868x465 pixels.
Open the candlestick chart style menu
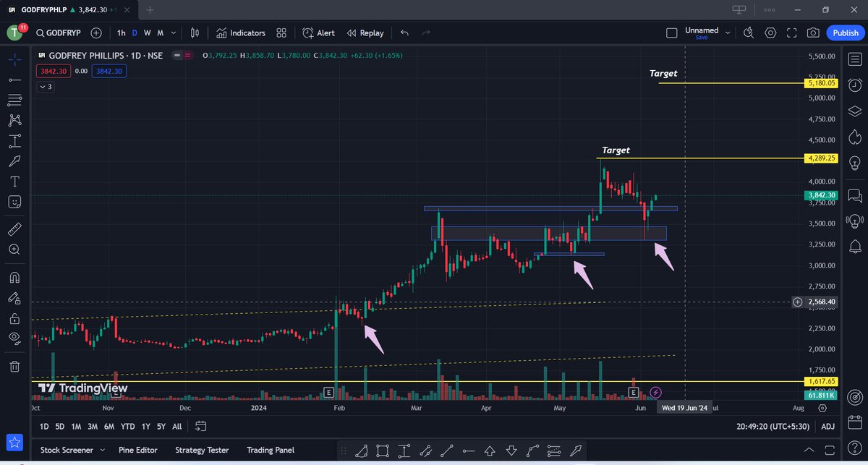(195, 33)
